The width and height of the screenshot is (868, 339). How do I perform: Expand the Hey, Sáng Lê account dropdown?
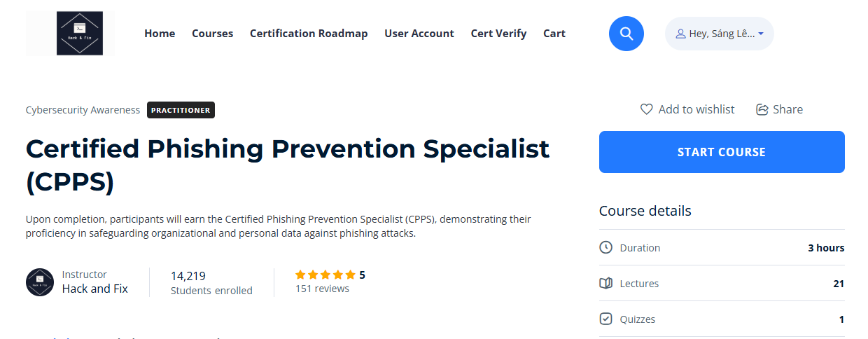coord(761,34)
